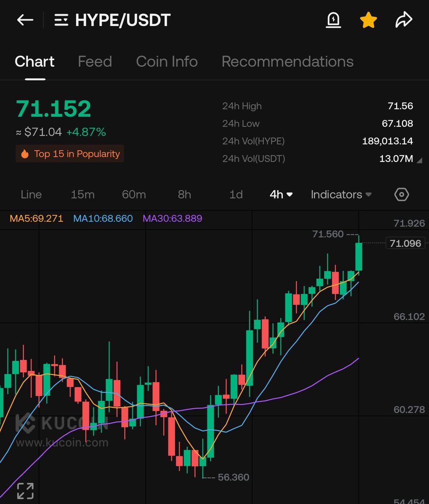Open the Indicators dropdown
The image size is (429, 504).
[341, 194]
